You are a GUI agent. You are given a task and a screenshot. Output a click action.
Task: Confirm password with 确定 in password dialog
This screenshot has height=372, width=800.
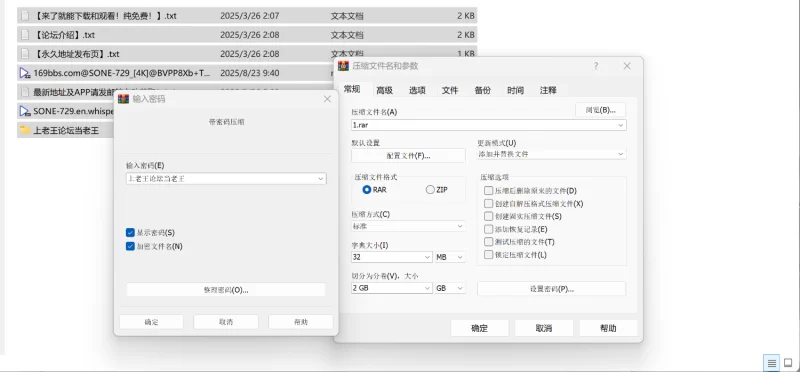click(x=152, y=322)
